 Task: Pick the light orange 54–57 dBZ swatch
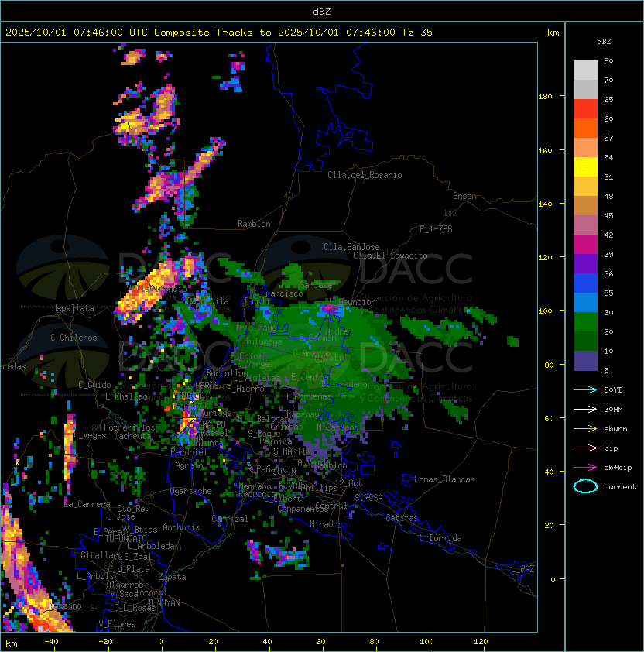(x=585, y=148)
